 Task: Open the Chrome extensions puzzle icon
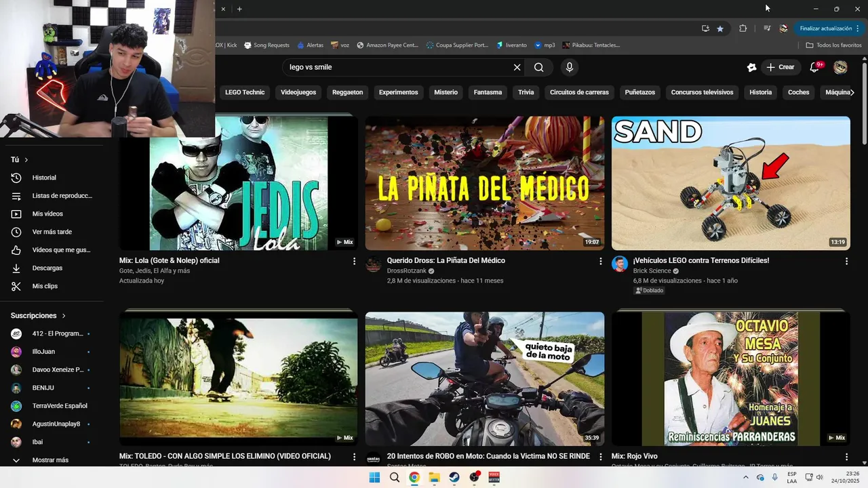tap(743, 28)
